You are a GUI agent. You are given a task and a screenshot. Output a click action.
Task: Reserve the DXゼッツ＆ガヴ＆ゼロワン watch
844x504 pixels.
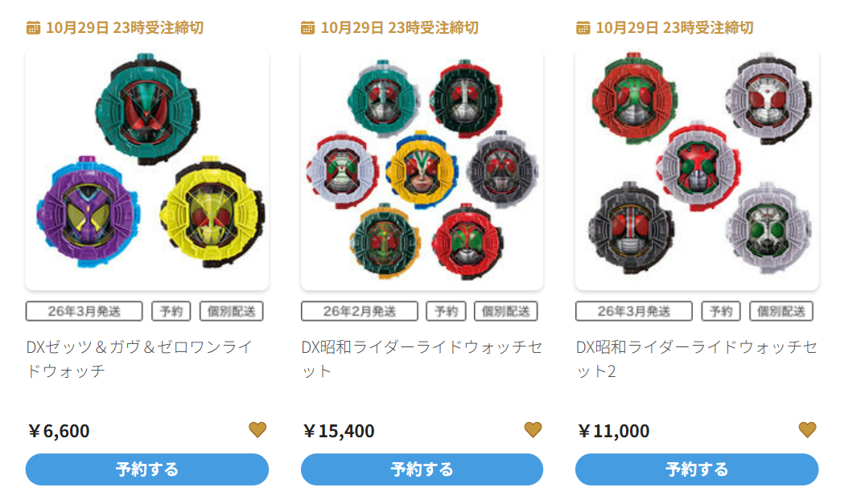pos(147,469)
